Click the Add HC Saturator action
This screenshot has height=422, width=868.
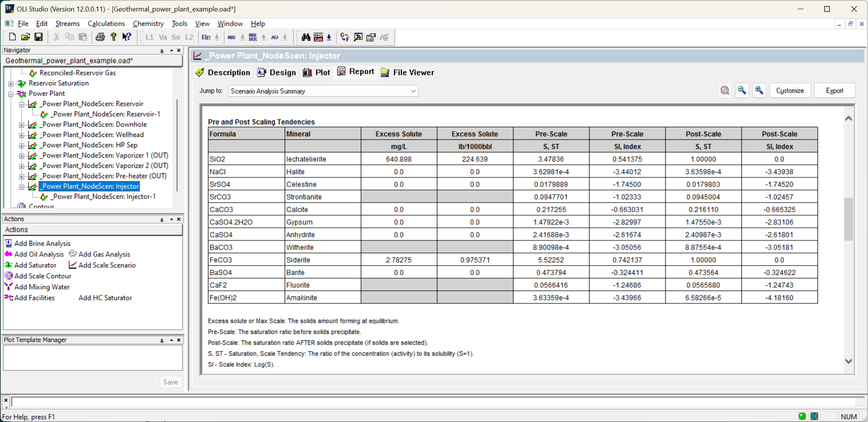tap(105, 298)
